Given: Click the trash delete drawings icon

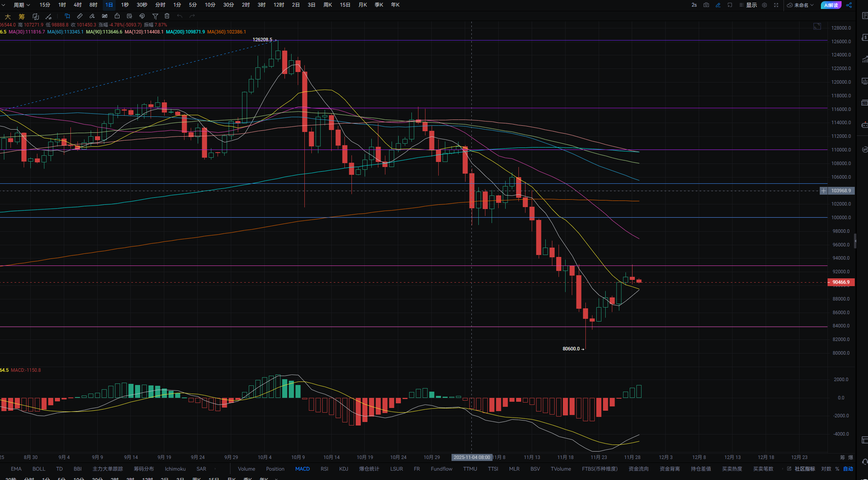Looking at the screenshot, I should [167, 16].
